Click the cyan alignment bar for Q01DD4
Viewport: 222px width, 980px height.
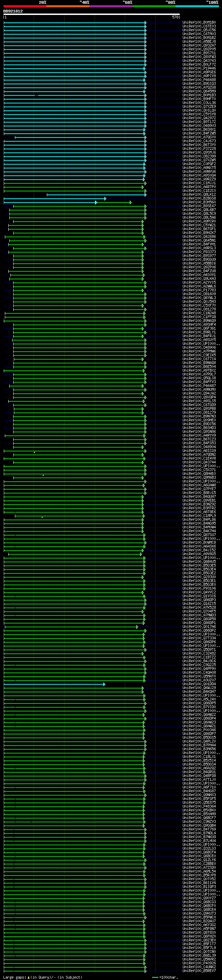point(54,685)
